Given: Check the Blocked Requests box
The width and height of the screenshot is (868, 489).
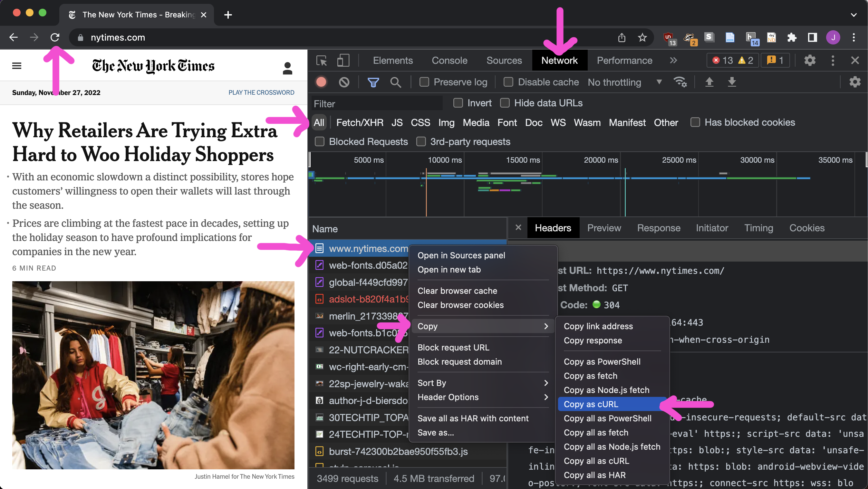Looking at the screenshot, I should coord(319,141).
